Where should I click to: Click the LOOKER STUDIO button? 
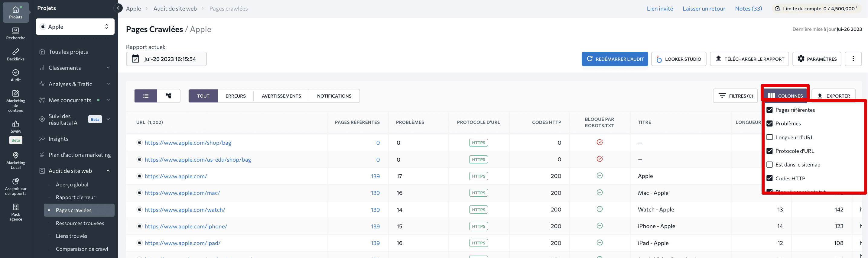tap(679, 59)
